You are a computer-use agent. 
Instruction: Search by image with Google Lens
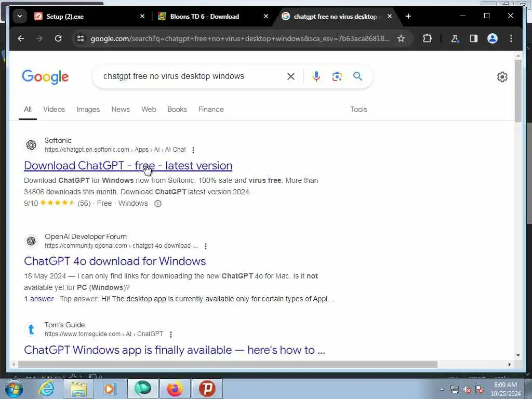coord(337,76)
